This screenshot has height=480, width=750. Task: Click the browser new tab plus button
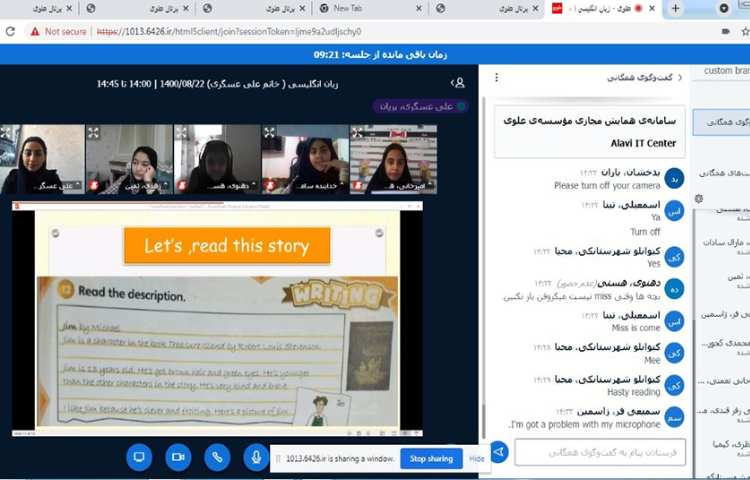[676, 8]
